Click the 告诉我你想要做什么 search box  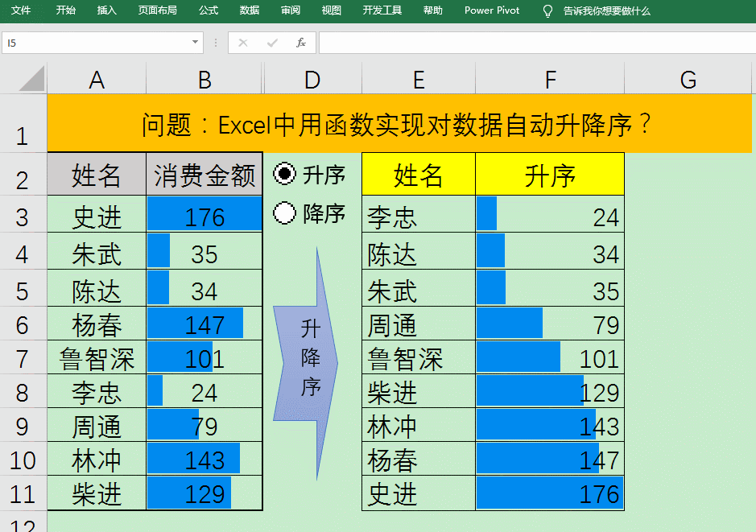tap(606, 10)
